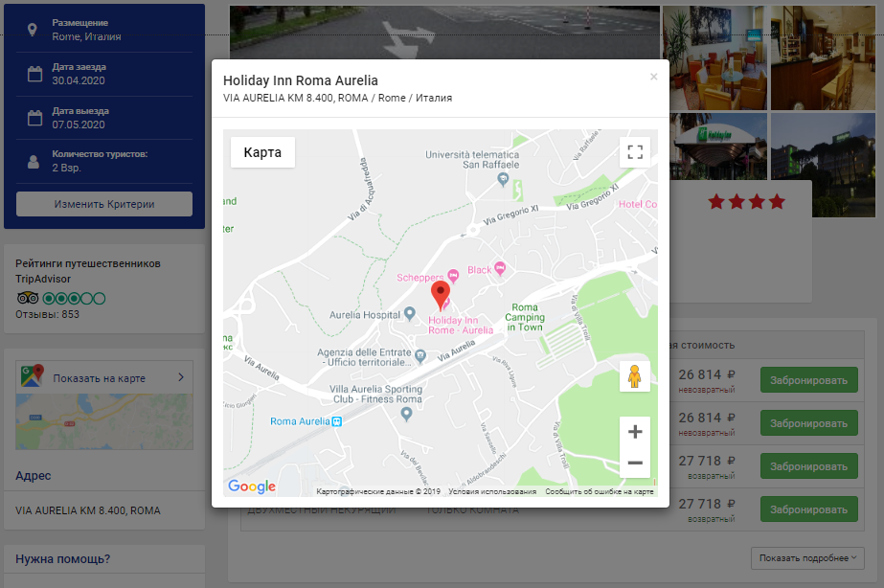The height and width of the screenshot is (588, 884).
Task: Click the Отзывы: 853 reviews text
Action: click(47, 314)
